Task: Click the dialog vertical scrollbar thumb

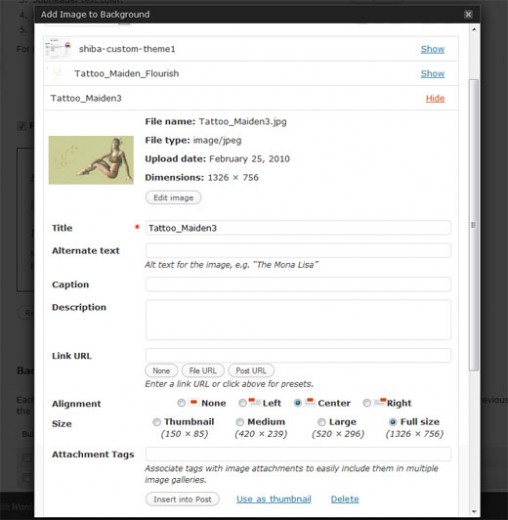Action: tap(474, 225)
